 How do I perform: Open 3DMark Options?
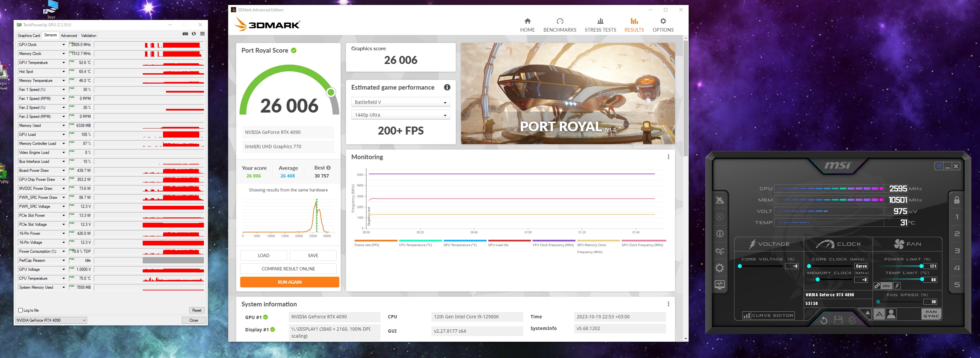coord(663,25)
